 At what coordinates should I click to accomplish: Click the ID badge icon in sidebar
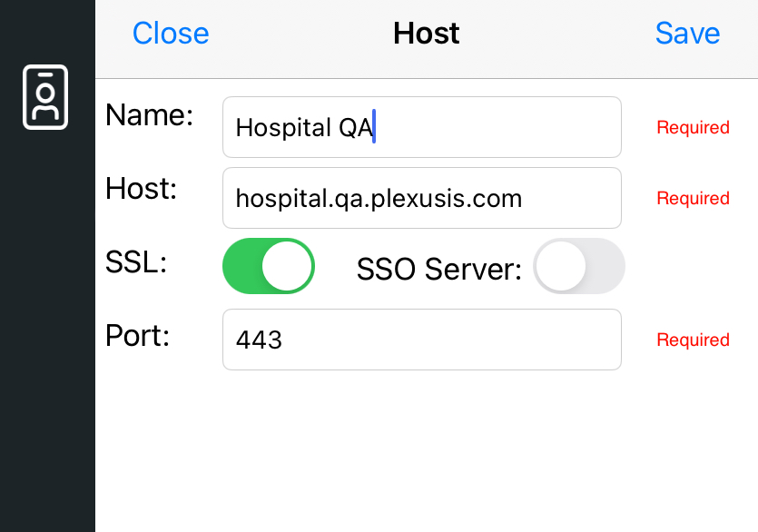point(45,97)
